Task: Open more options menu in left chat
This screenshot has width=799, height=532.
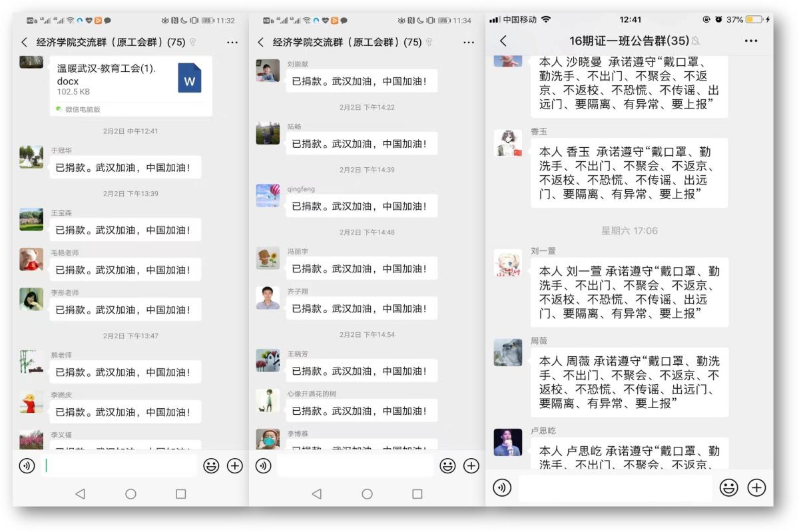Action: point(232,43)
